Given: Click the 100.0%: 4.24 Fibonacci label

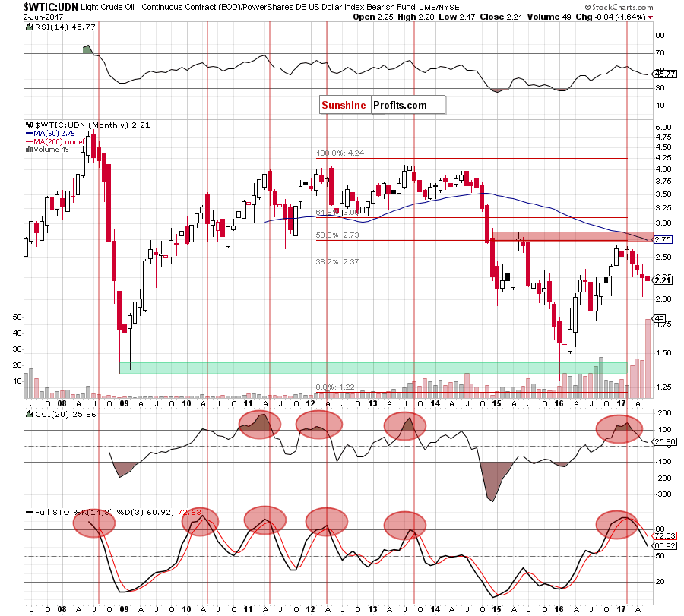Looking at the screenshot, I should (340, 153).
